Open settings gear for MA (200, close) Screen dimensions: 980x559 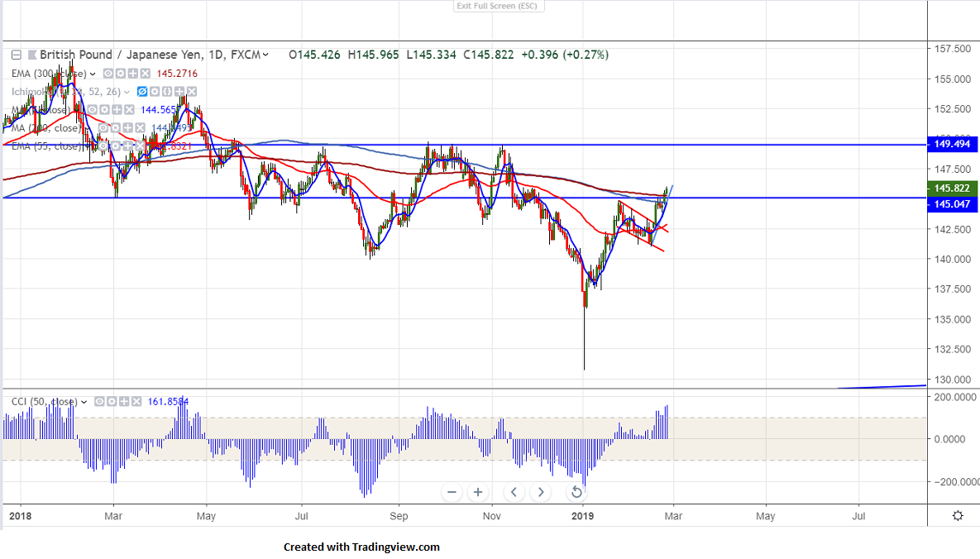(x=116, y=128)
